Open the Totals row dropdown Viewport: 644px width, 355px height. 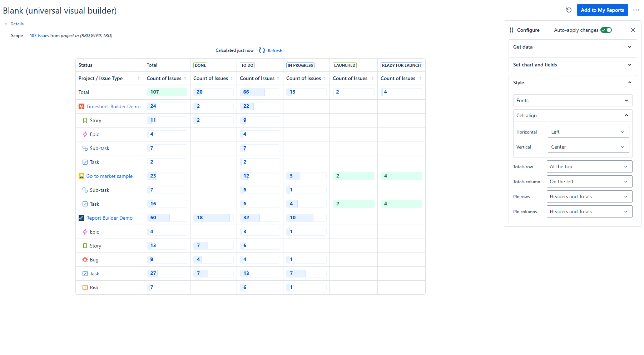(x=590, y=166)
